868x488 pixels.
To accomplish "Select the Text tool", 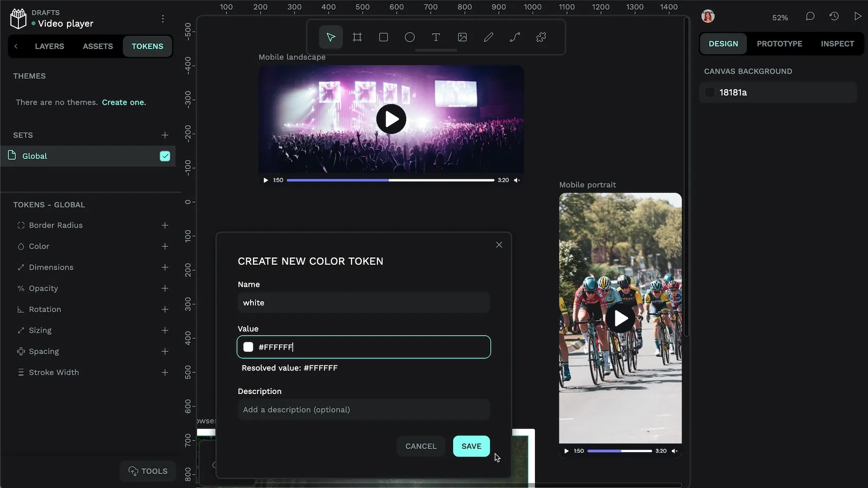I will pyautogui.click(x=436, y=37).
